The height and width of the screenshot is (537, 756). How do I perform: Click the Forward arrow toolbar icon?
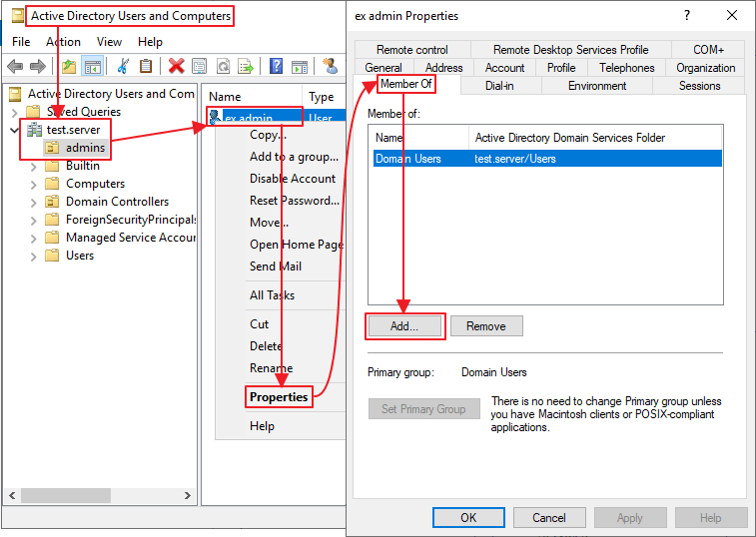(x=38, y=66)
